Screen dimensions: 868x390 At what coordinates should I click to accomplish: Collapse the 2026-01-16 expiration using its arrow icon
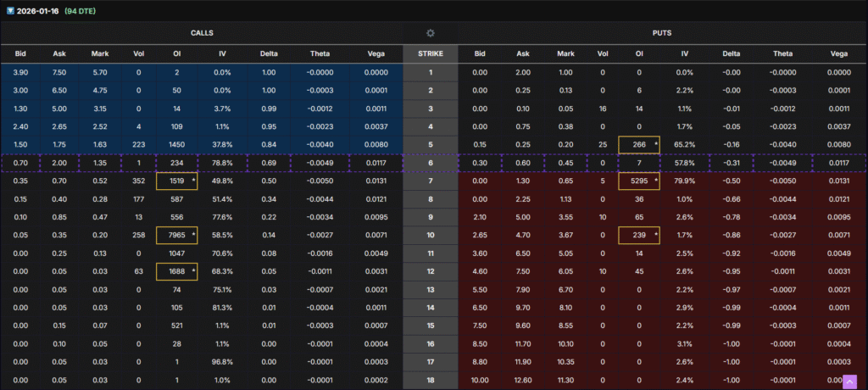tap(10, 9)
